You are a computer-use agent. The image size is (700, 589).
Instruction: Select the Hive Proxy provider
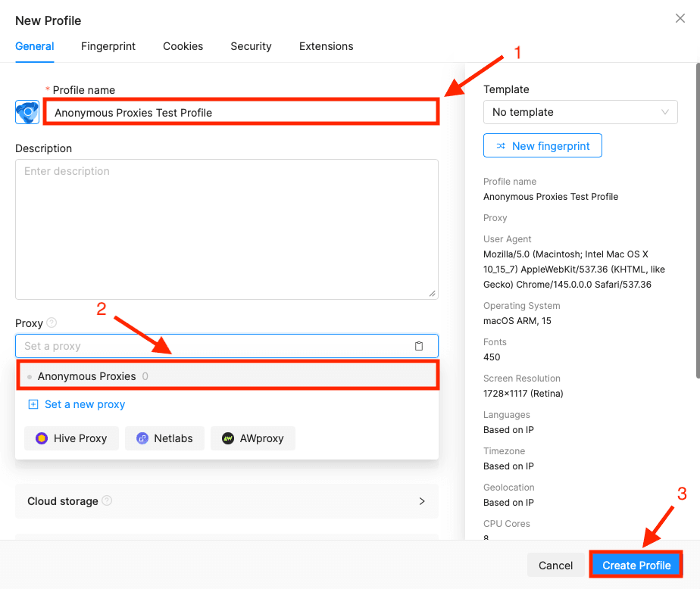pyautogui.click(x=71, y=438)
